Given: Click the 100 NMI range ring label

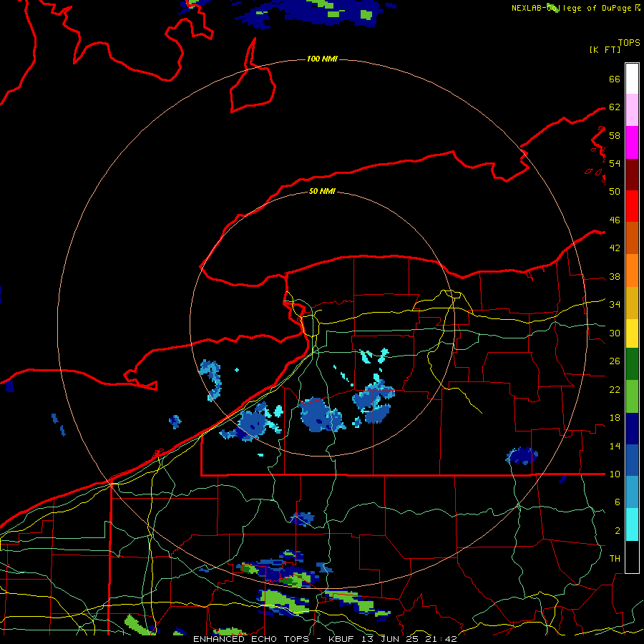Looking at the screenshot, I should tap(322, 59).
